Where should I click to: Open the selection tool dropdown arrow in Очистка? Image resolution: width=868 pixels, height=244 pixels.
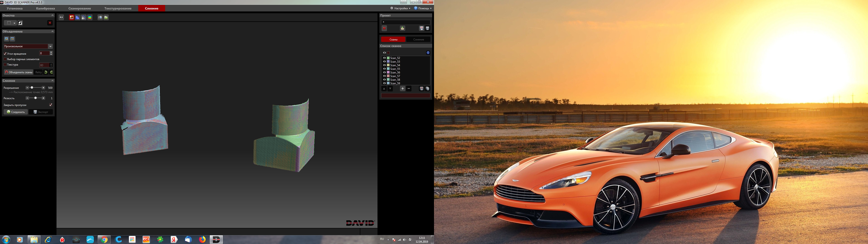[x=14, y=23]
